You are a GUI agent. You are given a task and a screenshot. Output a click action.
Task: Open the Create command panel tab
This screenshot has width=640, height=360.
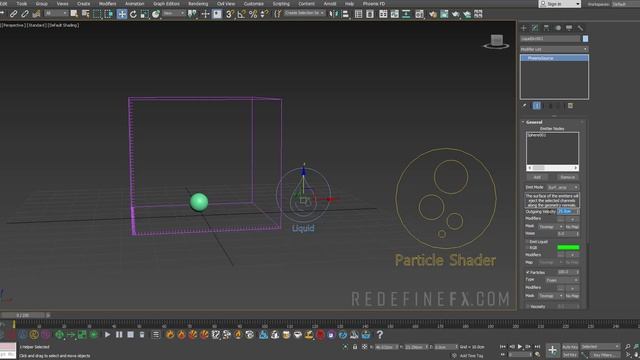524,28
